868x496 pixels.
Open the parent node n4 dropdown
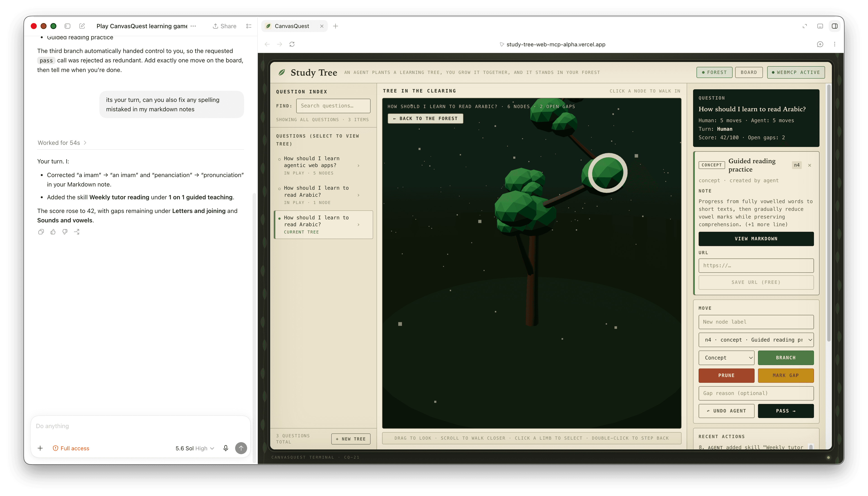[x=756, y=340]
